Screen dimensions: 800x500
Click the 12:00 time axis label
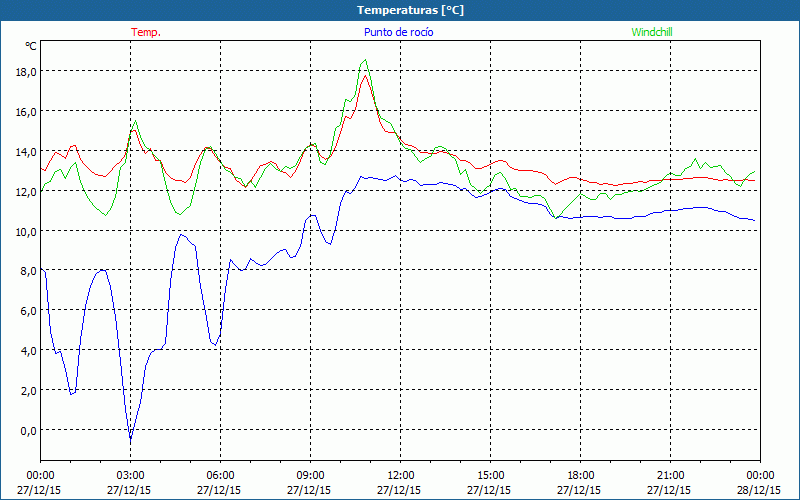[x=401, y=476]
